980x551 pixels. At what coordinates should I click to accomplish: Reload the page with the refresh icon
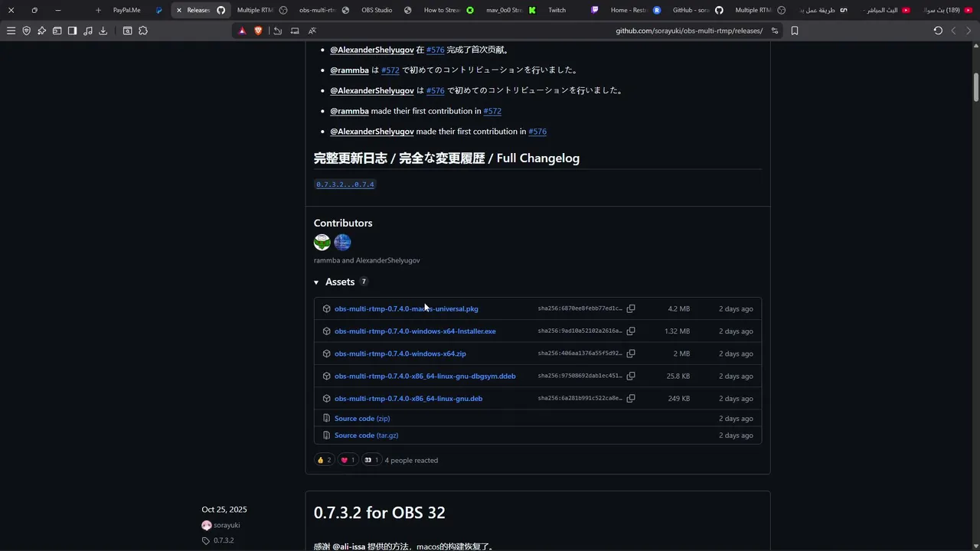point(938,31)
